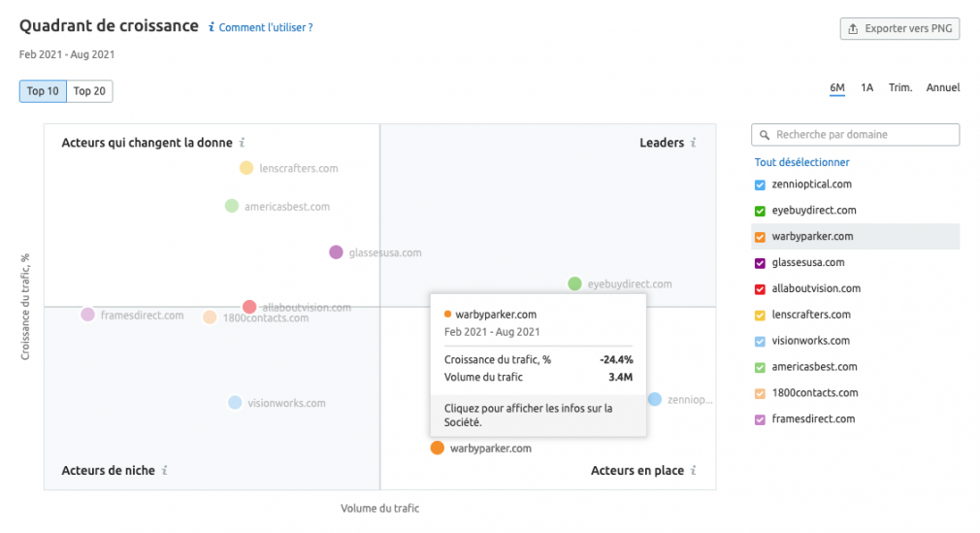Click info icon next to Leaders
The width and height of the screenshot is (980, 533).
click(x=693, y=143)
